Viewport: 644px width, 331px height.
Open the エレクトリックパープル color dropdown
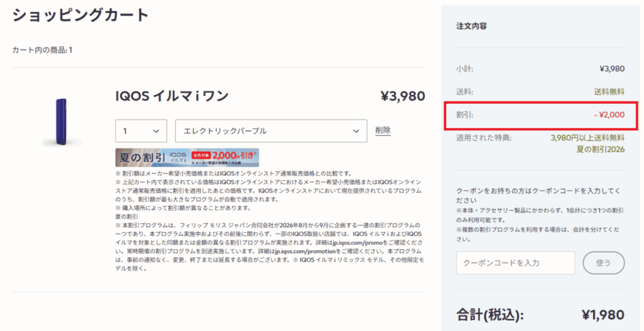pos(271,131)
